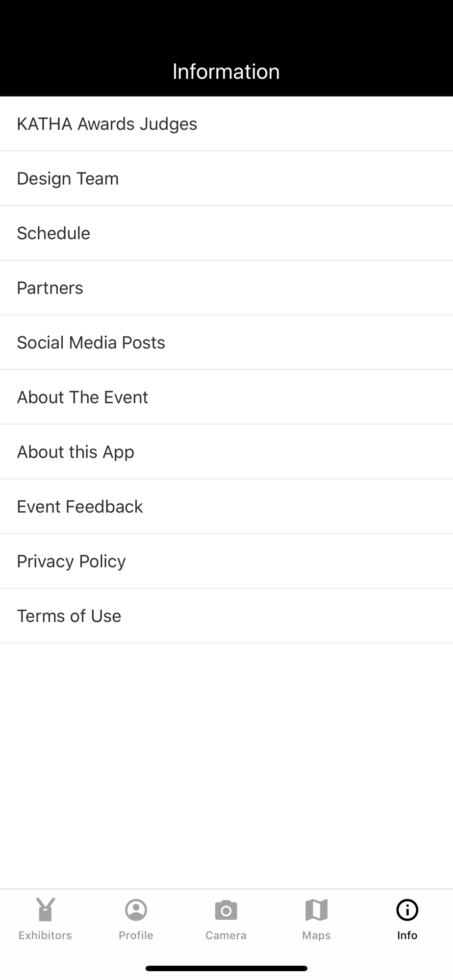Viewport: 453px width, 980px height.
Task: Tap the Camera icon in tab bar
Action: click(x=226, y=910)
